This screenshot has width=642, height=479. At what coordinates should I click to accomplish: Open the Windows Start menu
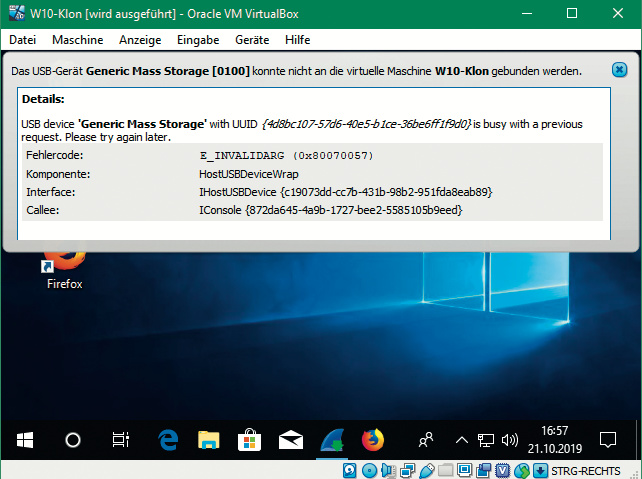pos(25,439)
